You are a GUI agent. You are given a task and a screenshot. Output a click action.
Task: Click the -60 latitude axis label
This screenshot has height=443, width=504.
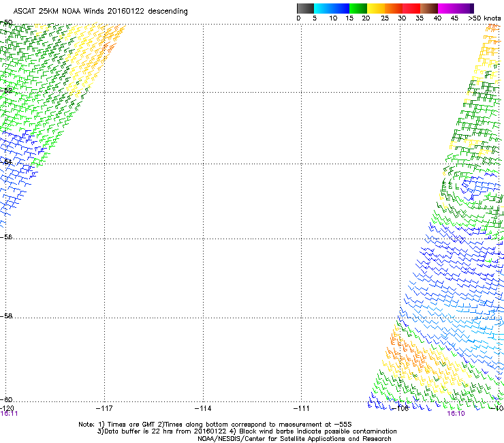coord(6,399)
